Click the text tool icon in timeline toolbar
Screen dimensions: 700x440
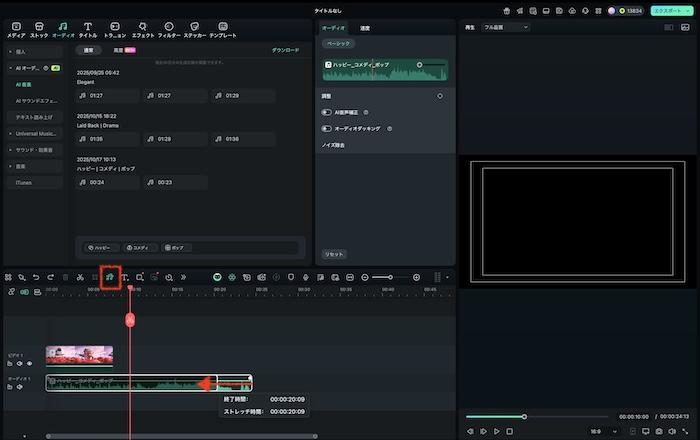(x=125, y=277)
